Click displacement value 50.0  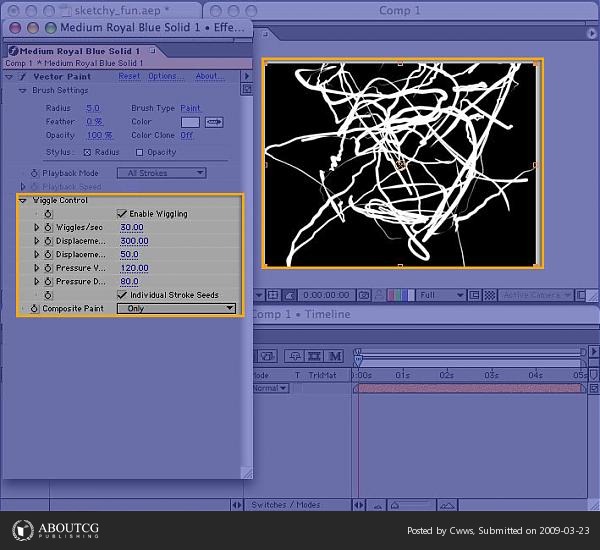129,255
